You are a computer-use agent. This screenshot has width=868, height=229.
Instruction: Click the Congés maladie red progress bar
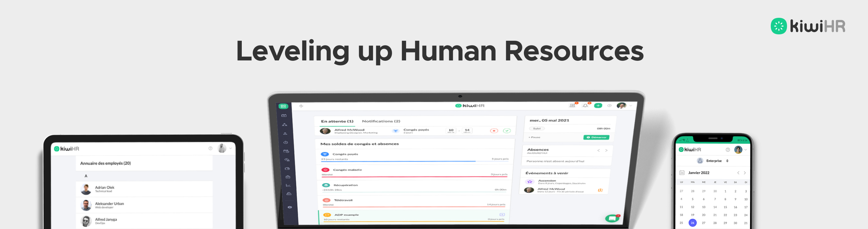point(414,177)
